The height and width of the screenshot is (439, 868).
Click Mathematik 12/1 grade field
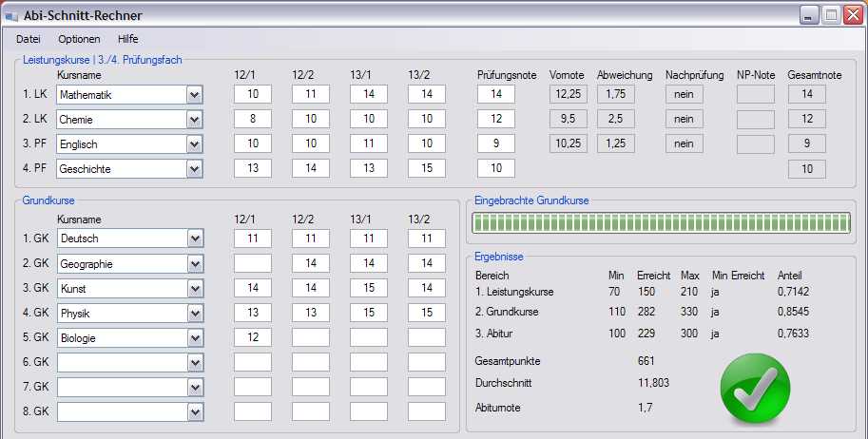(x=253, y=94)
